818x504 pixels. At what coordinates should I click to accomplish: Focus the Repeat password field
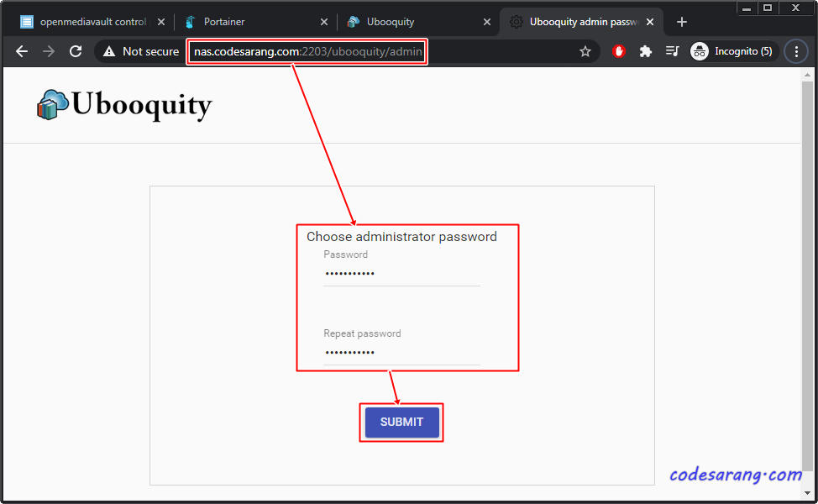(401, 352)
